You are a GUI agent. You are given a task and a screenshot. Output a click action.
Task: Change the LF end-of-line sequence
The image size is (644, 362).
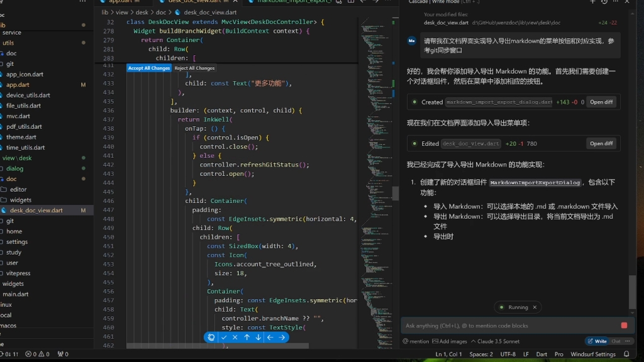point(526,354)
